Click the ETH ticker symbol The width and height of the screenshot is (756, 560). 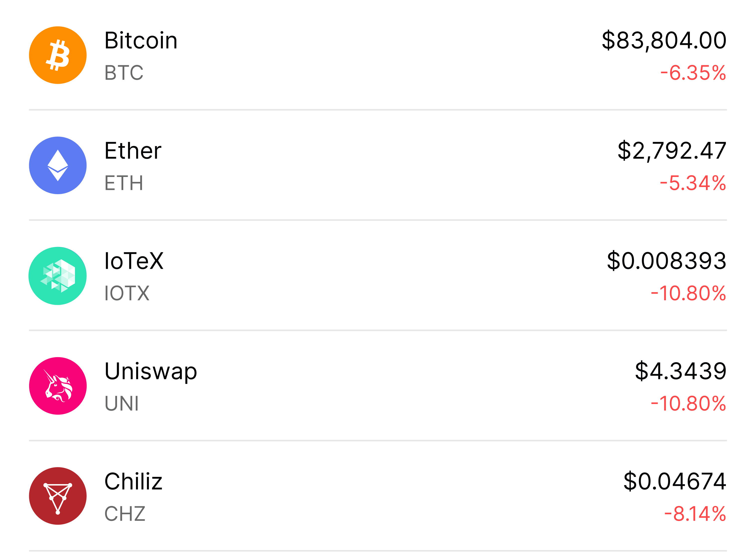coord(124,183)
